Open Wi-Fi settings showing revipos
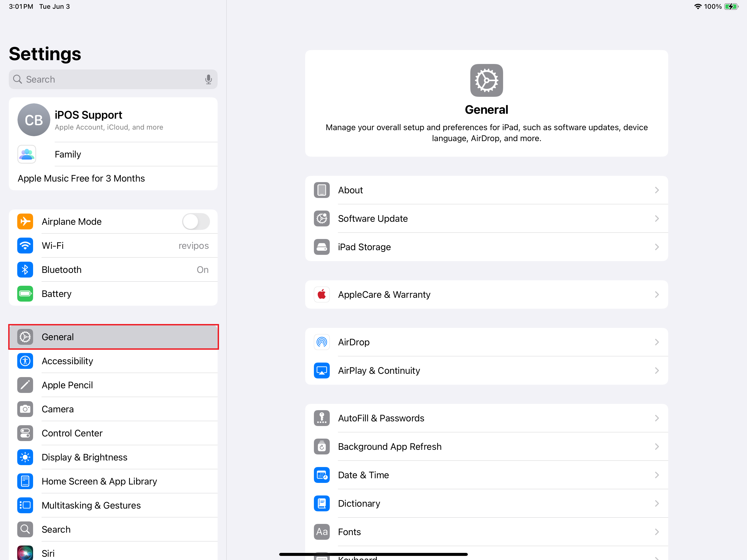Image resolution: width=747 pixels, height=560 pixels. coord(113,246)
